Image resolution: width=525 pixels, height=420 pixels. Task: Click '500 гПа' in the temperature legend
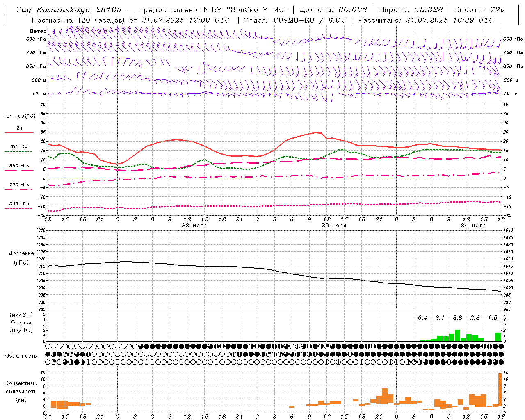[x=19, y=204]
